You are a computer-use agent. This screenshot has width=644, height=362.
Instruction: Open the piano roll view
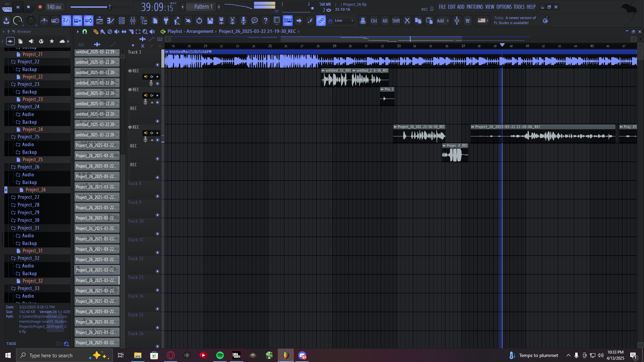tap(111, 21)
